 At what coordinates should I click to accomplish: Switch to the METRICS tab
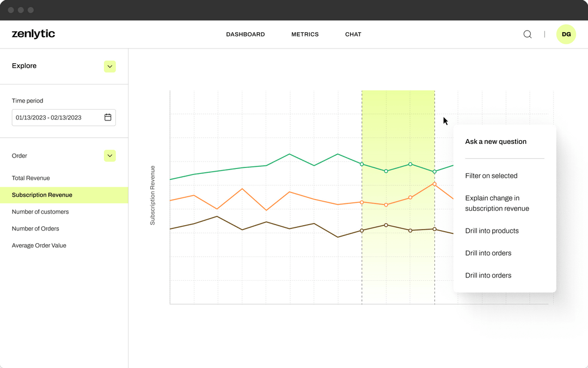(x=305, y=34)
